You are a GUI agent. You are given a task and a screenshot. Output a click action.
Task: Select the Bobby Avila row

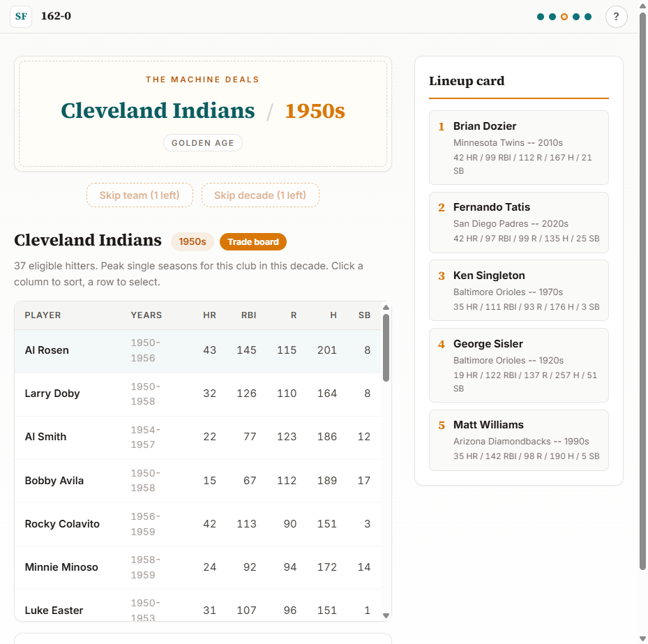coord(198,481)
